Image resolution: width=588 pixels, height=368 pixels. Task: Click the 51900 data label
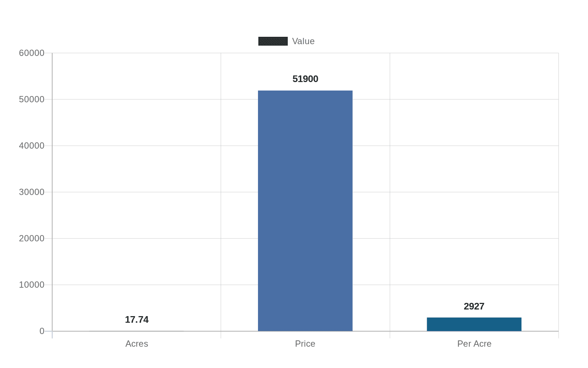pos(305,79)
